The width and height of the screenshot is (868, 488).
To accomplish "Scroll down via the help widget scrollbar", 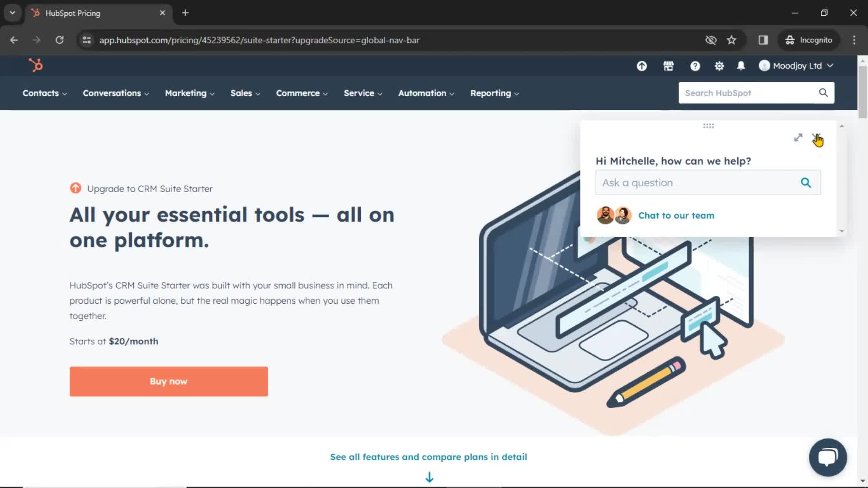I will point(841,231).
